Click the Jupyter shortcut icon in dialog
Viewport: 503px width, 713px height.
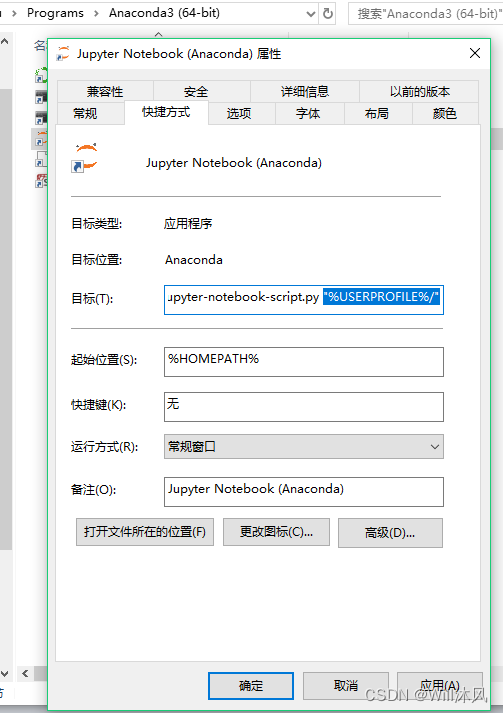click(x=85, y=158)
